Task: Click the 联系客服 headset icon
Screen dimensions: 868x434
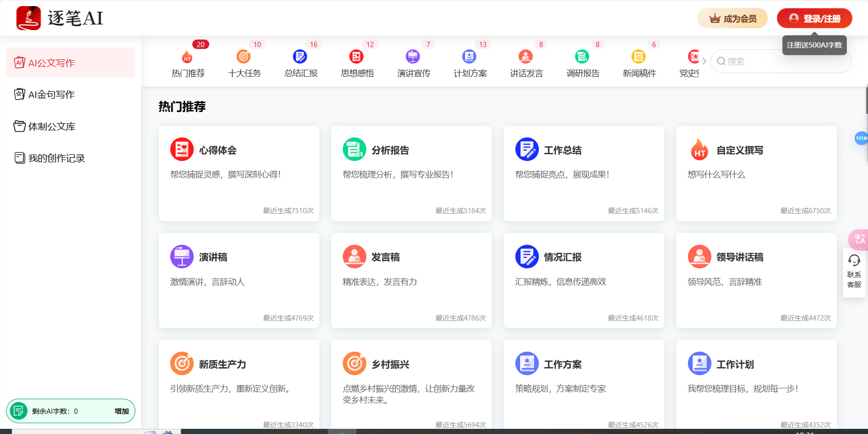Action: [854, 261]
